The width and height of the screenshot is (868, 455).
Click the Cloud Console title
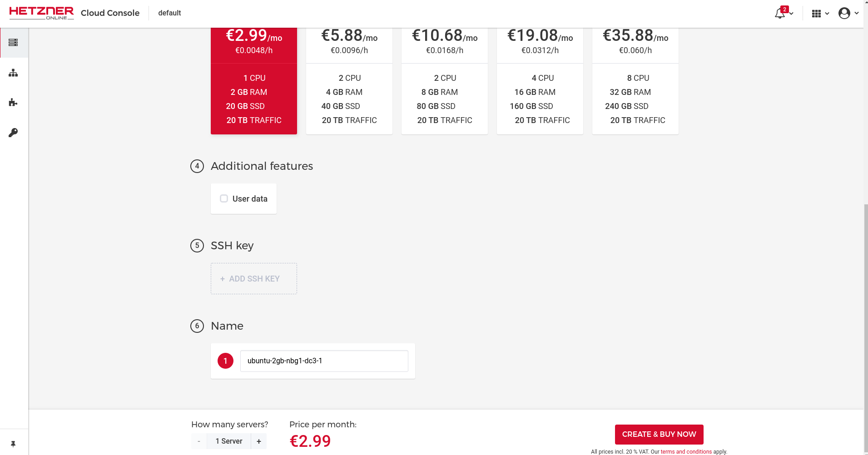[x=110, y=13]
